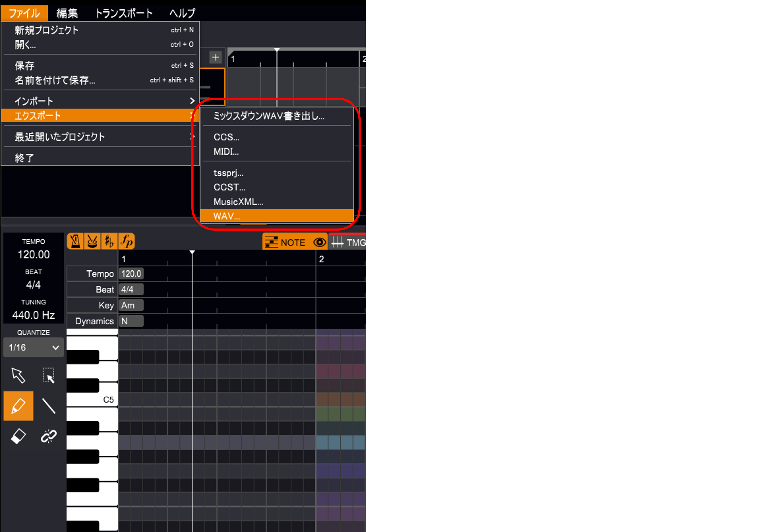771x532 pixels.
Task: Select CCS... export option
Action: [x=277, y=137]
